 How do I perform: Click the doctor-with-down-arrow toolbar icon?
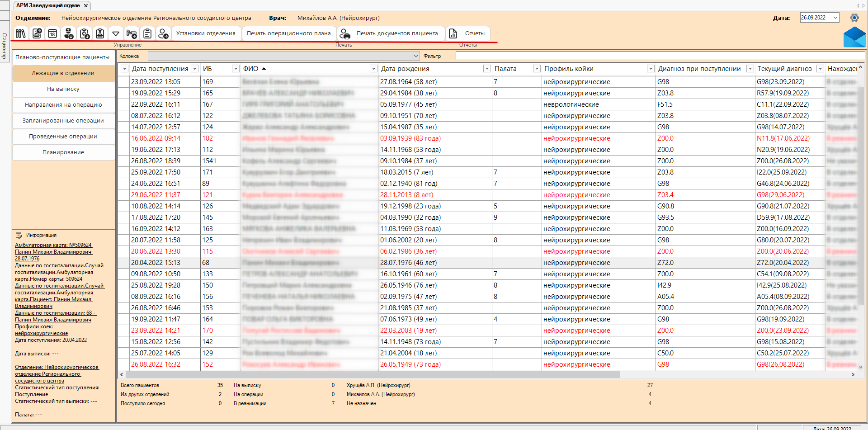pos(68,33)
